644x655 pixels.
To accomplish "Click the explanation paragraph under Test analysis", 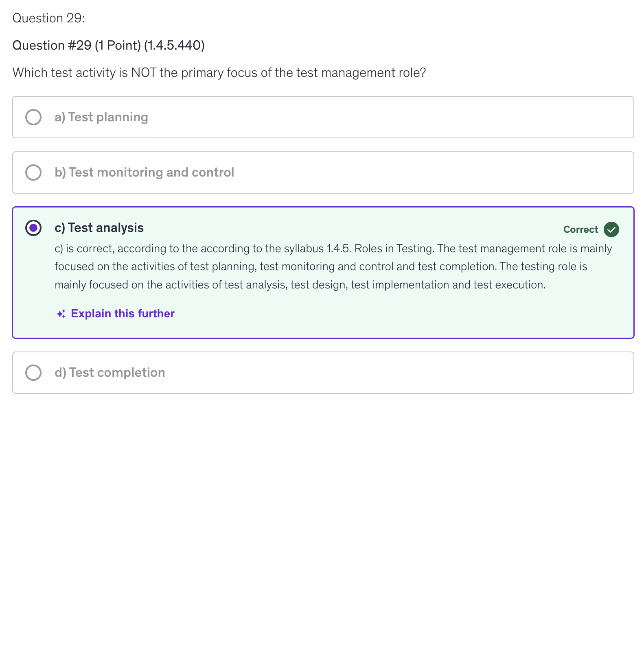I will [321, 267].
